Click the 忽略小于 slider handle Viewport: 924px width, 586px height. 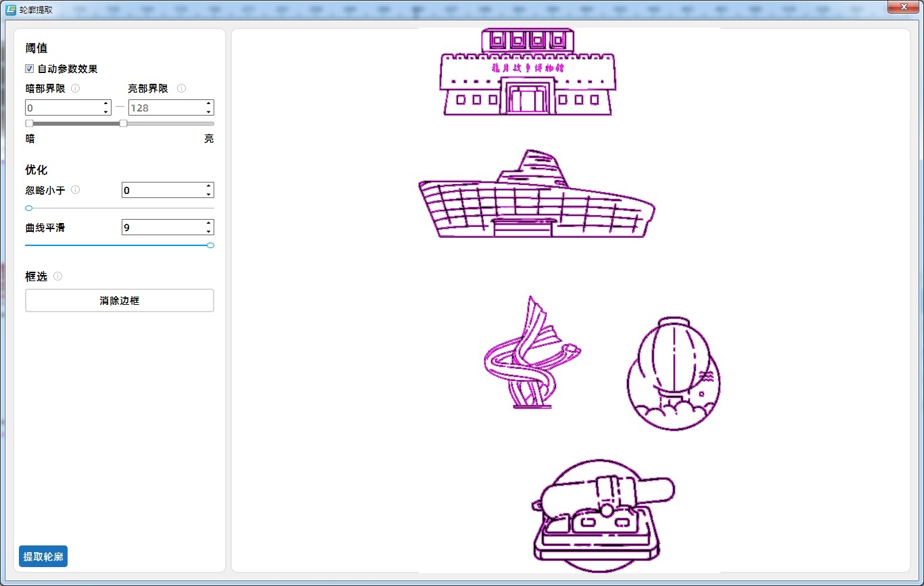tap(29, 208)
